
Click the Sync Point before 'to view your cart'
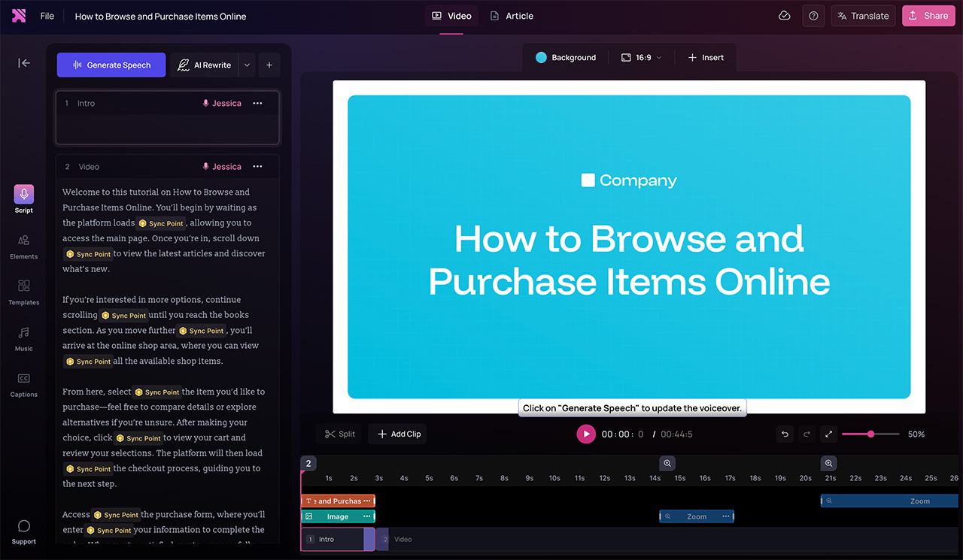click(x=138, y=438)
